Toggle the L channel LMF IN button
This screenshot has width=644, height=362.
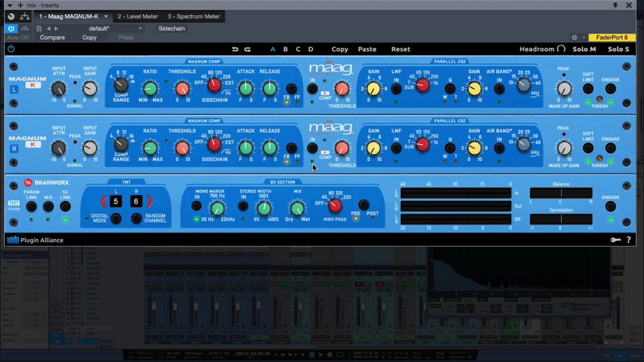coord(396,89)
